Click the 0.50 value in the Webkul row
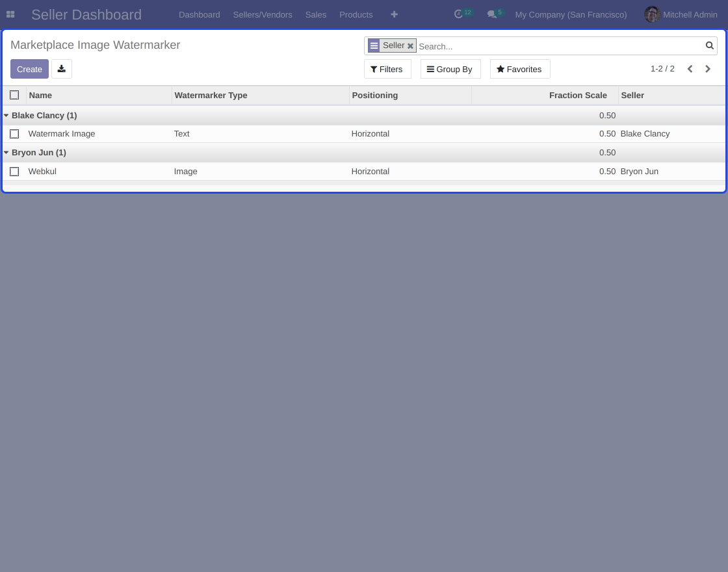 [607, 172]
